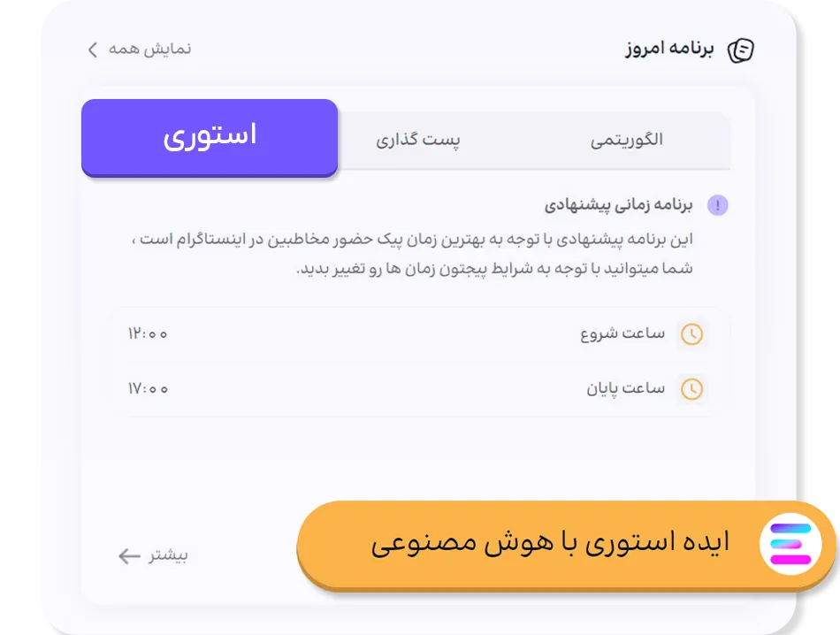Click the ۱۲:۰۰ start time value

(x=148, y=334)
